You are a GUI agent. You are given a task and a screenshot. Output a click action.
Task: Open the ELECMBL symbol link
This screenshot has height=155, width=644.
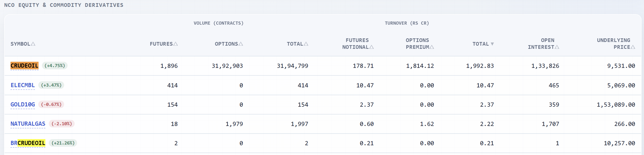tap(22, 85)
